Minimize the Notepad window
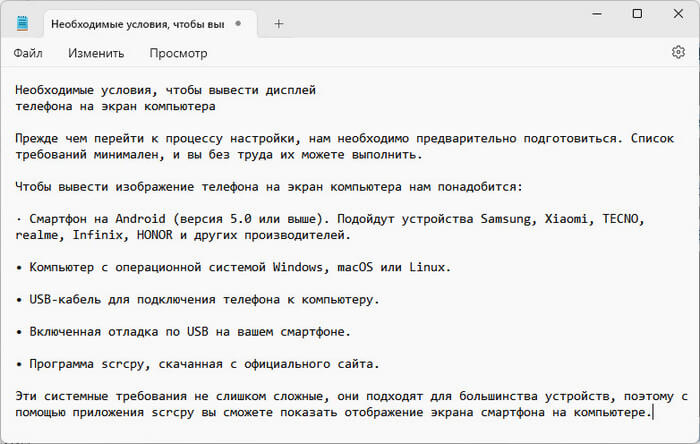700x444 pixels. [592, 15]
